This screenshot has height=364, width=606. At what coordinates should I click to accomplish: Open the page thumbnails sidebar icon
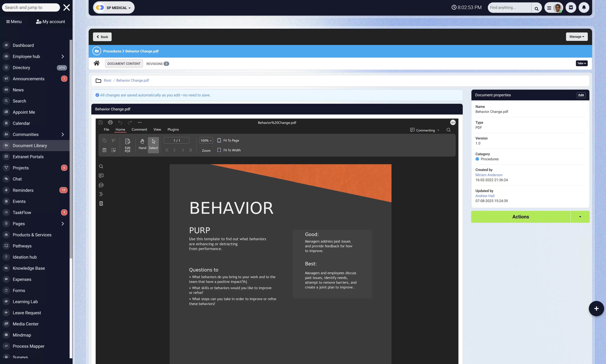tap(101, 203)
